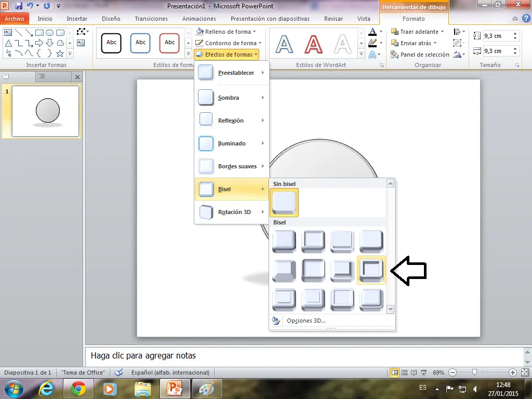Open the Iluminado submenu

232,143
